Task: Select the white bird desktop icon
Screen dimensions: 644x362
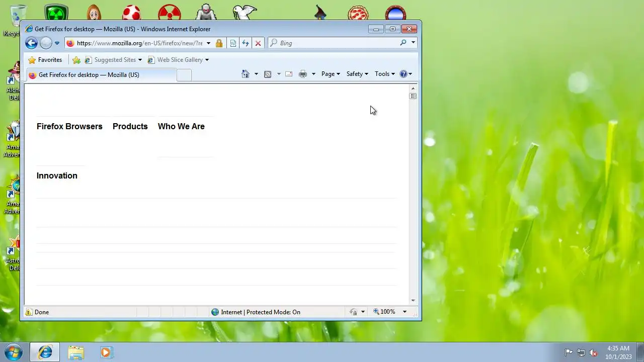Action: pos(245,12)
